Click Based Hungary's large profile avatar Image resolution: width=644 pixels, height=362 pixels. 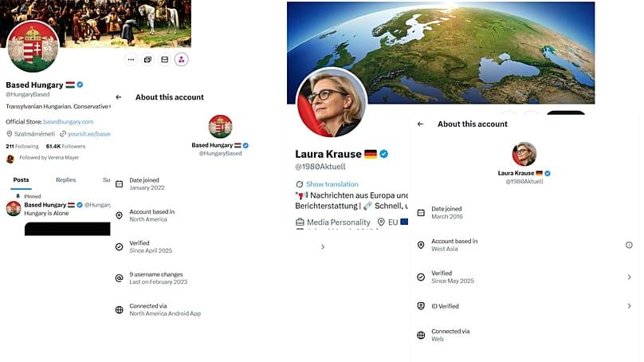point(33,46)
